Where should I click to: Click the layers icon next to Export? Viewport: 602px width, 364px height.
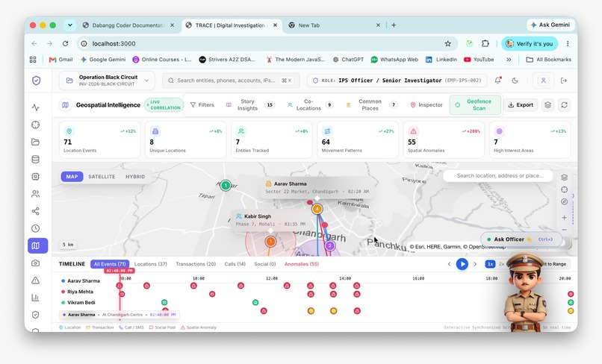(x=548, y=104)
